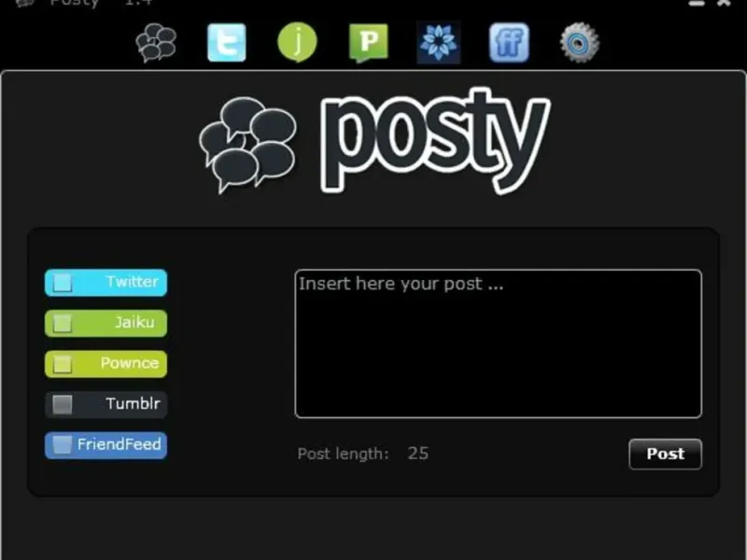The width and height of the screenshot is (747, 560).
Task: Close the Posty window
Action: [x=725, y=3]
